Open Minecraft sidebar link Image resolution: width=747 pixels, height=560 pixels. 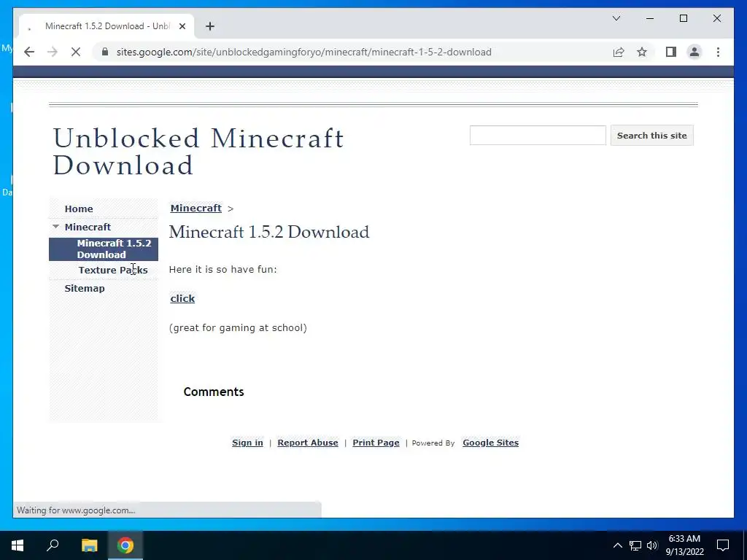[x=88, y=227]
